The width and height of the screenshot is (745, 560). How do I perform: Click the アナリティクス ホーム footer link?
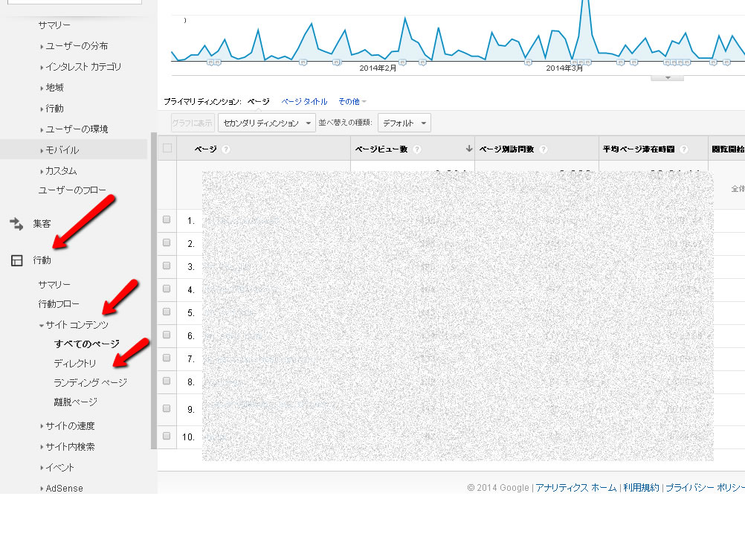575,488
